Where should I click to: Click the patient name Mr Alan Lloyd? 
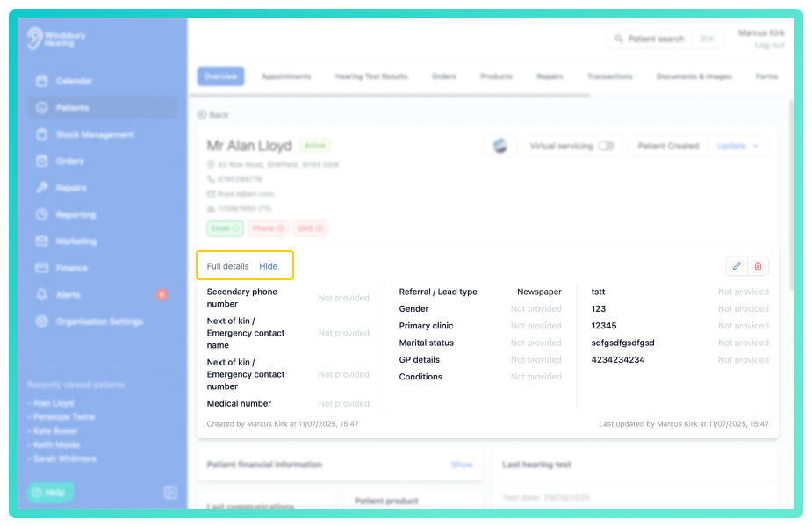click(x=249, y=146)
